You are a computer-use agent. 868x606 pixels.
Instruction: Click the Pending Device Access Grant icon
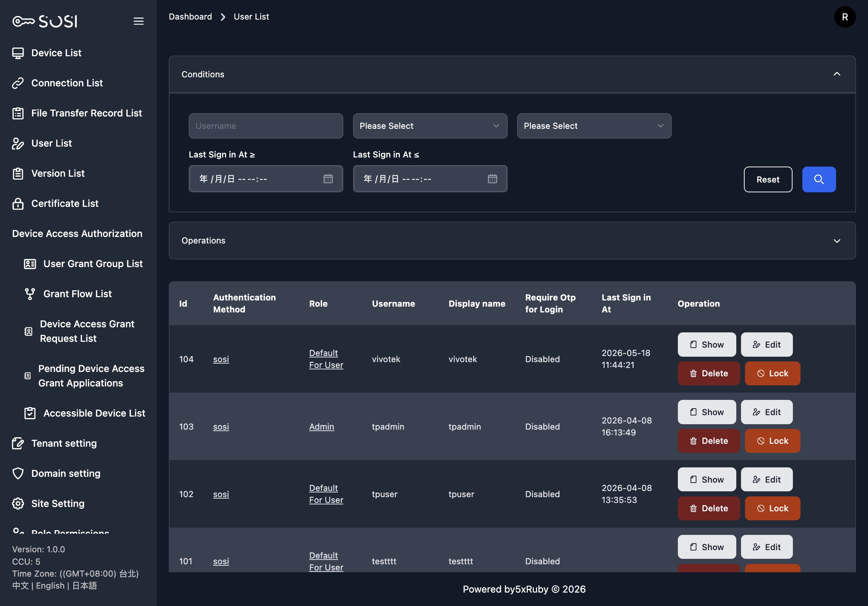pos(28,376)
